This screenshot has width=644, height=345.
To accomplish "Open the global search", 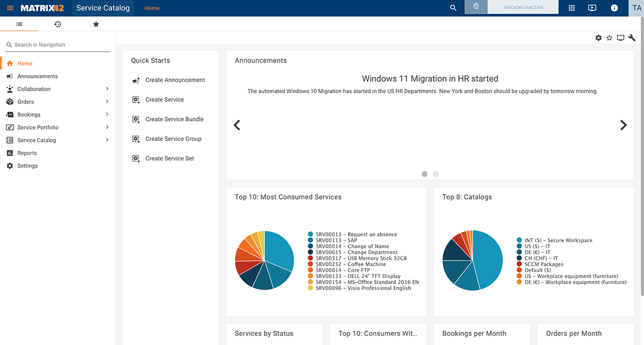I will coord(453,8).
